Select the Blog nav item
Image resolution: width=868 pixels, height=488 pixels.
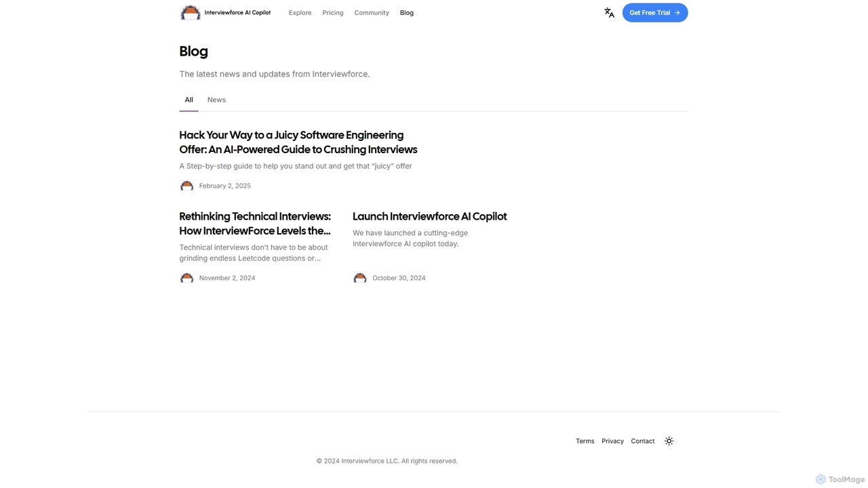click(407, 13)
